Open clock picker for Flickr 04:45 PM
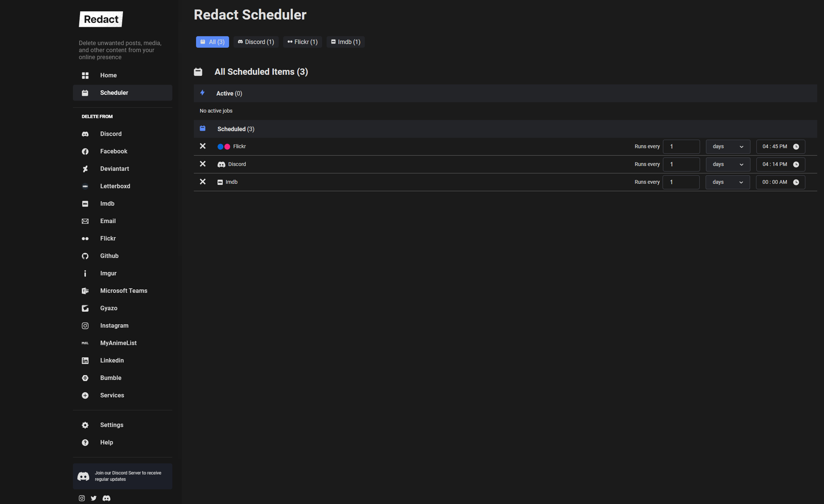The image size is (824, 504). tap(796, 147)
